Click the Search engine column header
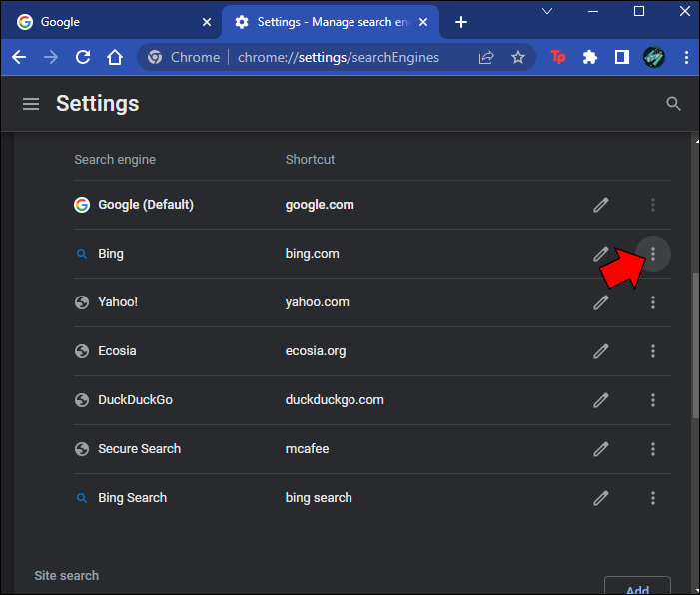The image size is (700, 595). tap(115, 160)
